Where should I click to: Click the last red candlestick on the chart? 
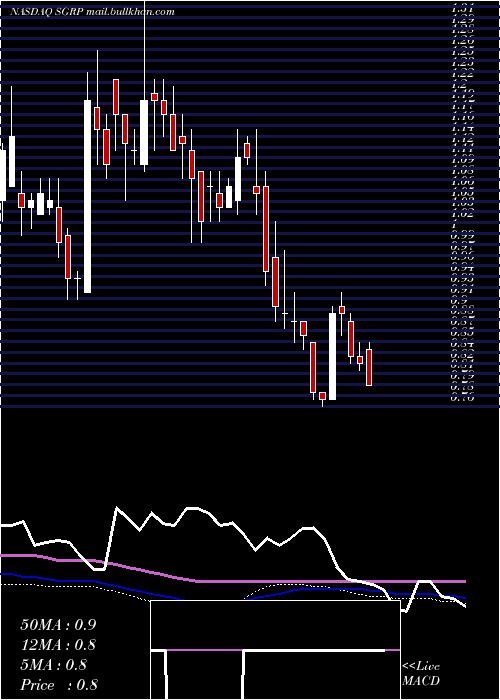pos(369,367)
